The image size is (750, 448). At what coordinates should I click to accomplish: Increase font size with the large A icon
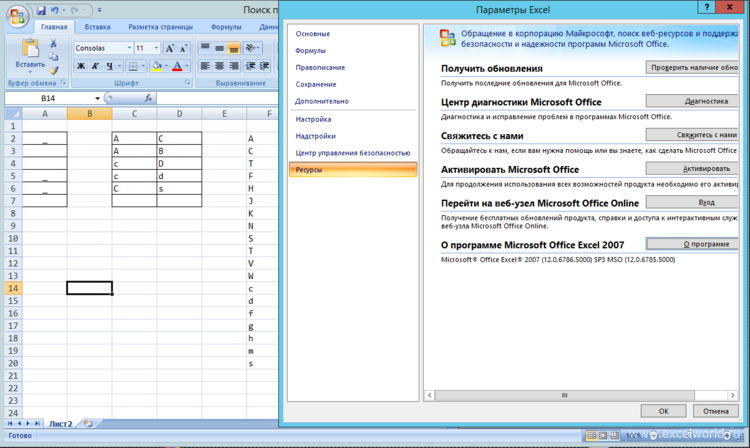point(170,48)
